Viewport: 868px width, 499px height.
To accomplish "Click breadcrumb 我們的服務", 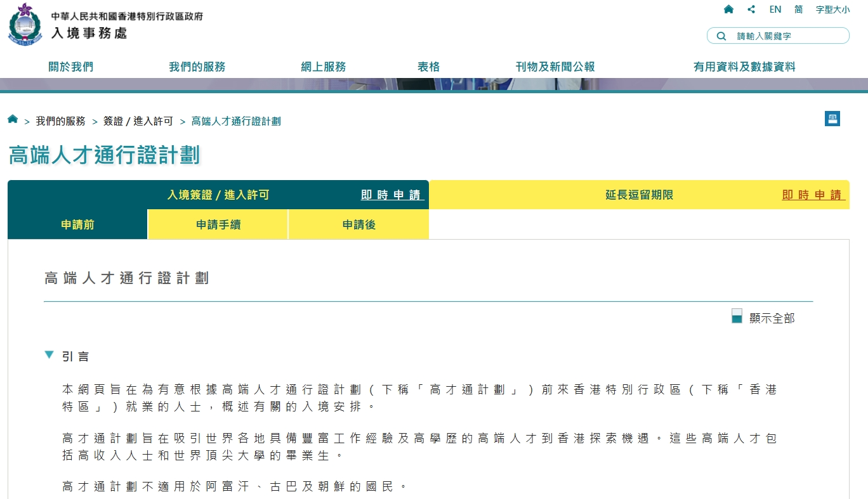I will (60, 121).
